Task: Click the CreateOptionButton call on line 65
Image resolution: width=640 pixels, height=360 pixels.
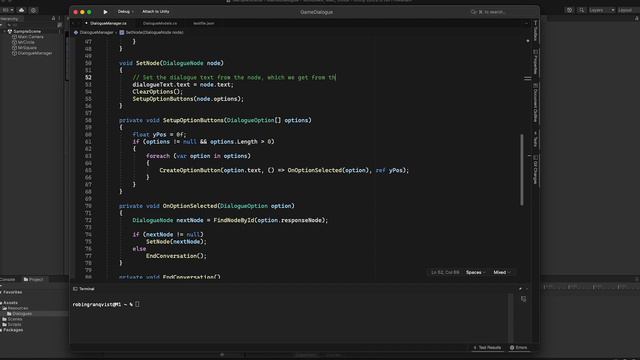Action: (x=284, y=170)
